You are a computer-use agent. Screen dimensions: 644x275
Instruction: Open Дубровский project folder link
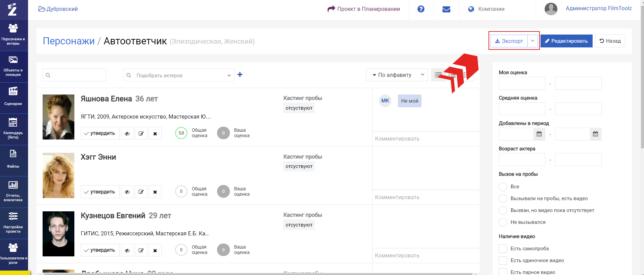(58, 9)
